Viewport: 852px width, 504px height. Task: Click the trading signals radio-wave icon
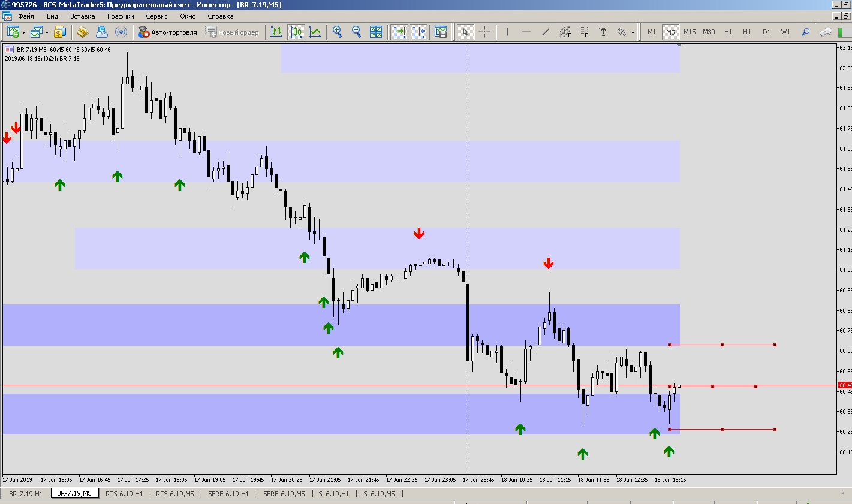coord(121,32)
